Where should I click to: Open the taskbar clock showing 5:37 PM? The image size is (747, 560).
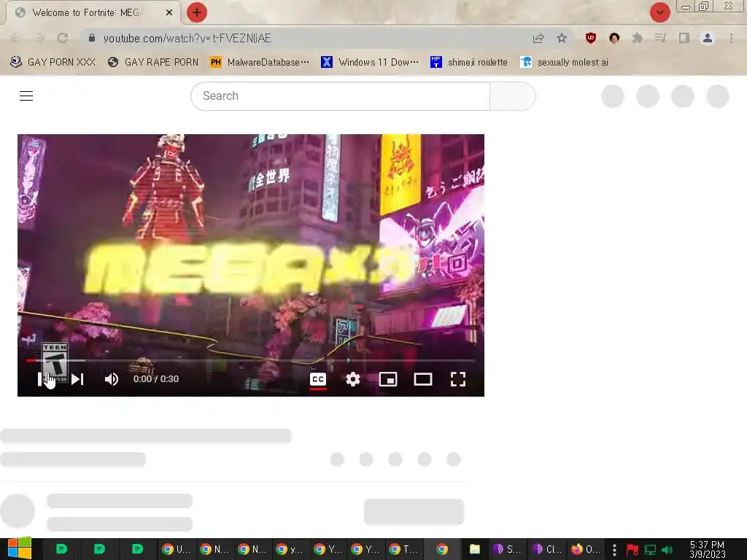coord(707,550)
